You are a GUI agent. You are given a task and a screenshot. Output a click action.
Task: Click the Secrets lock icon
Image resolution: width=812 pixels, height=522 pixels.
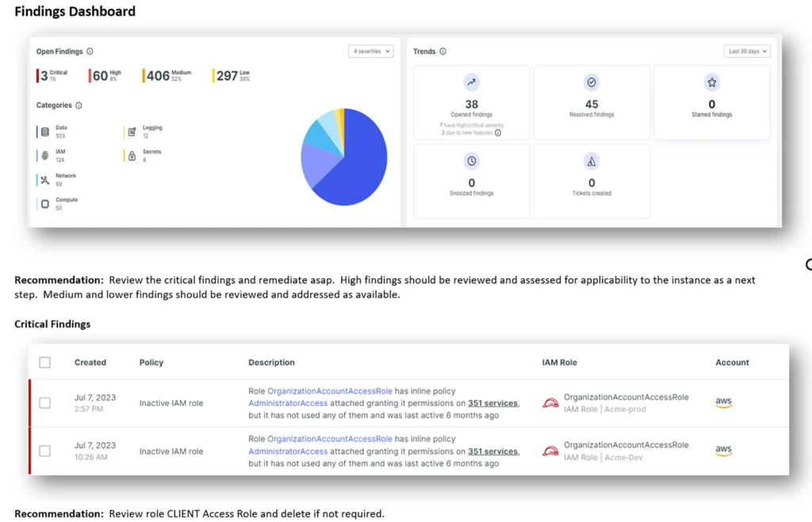click(x=132, y=155)
